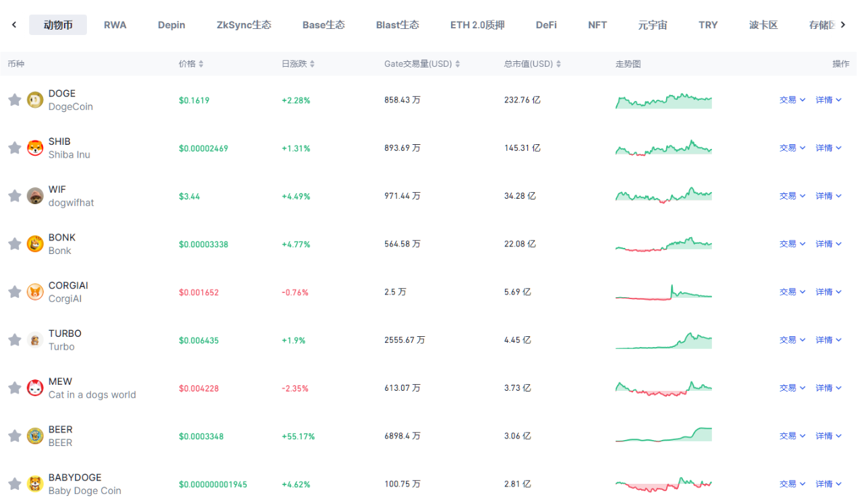Screen dimensions: 859x504
Task: Favorite TURBO with the star
Action: 14,340
